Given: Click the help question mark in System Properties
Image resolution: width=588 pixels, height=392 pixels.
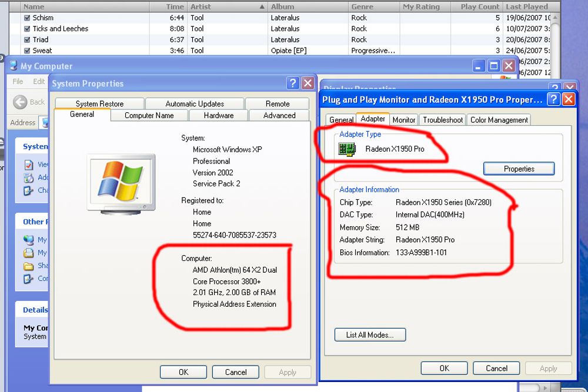Looking at the screenshot, I should pos(292,83).
